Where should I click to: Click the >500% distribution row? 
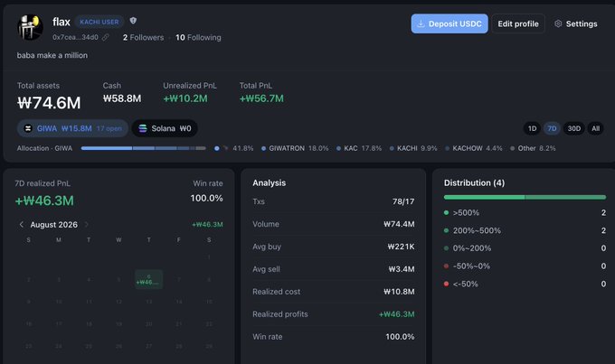pos(525,213)
